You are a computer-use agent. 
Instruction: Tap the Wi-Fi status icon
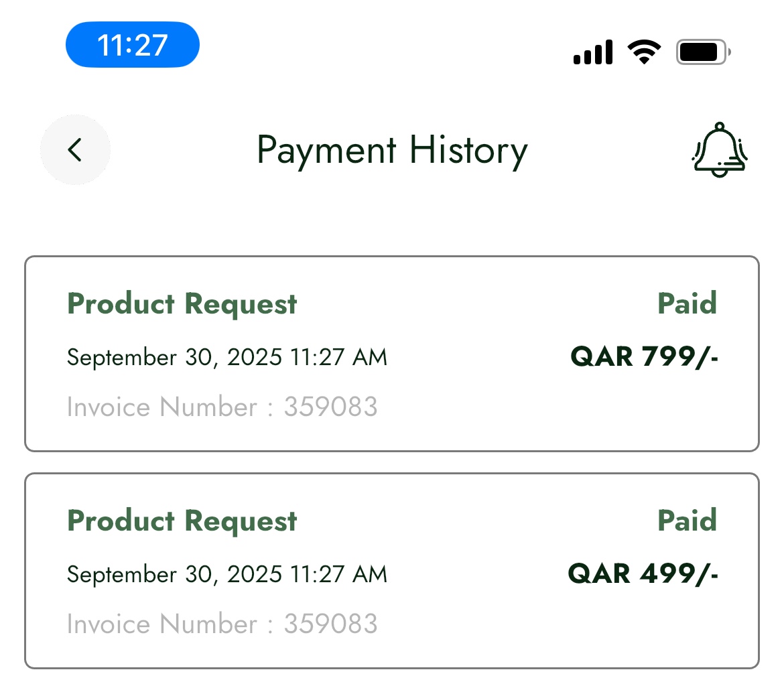pyautogui.click(x=644, y=52)
